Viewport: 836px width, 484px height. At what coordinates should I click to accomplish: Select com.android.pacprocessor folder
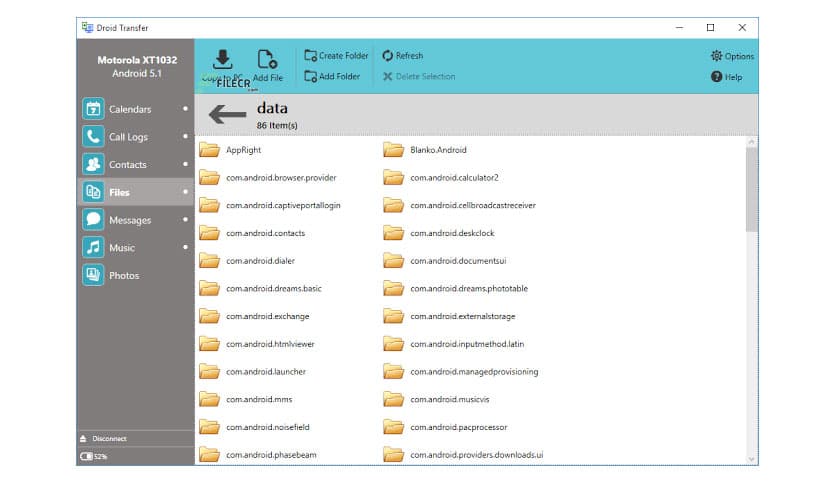(445, 427)
